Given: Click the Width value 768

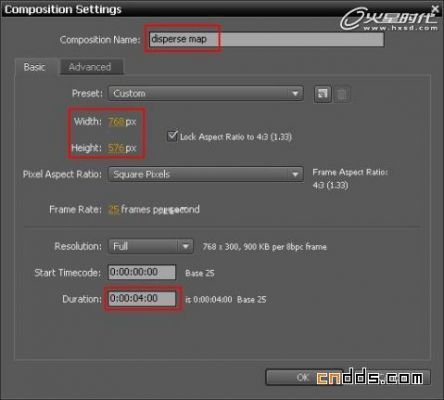Looking at the screenshot, I should (116, 122).
